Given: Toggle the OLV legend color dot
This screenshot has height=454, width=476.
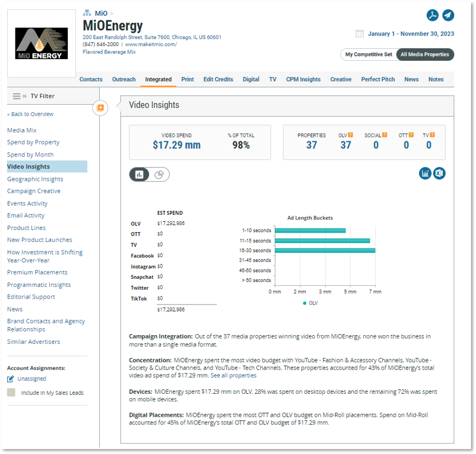Looking at the screenshot, I should tap(305, 303).
